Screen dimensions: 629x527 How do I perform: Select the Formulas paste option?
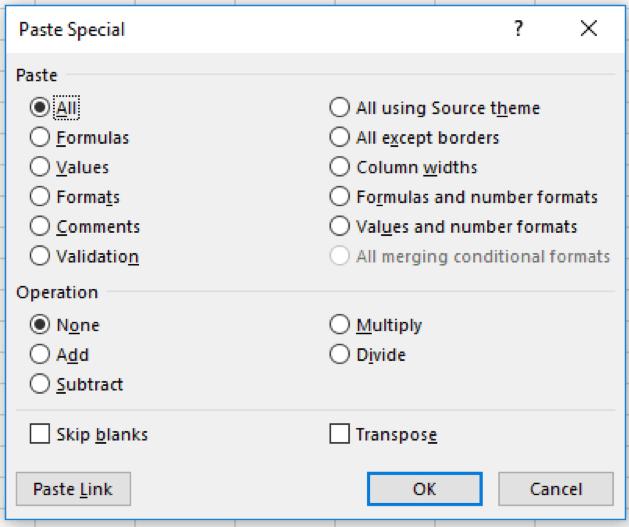pos(41,138)
